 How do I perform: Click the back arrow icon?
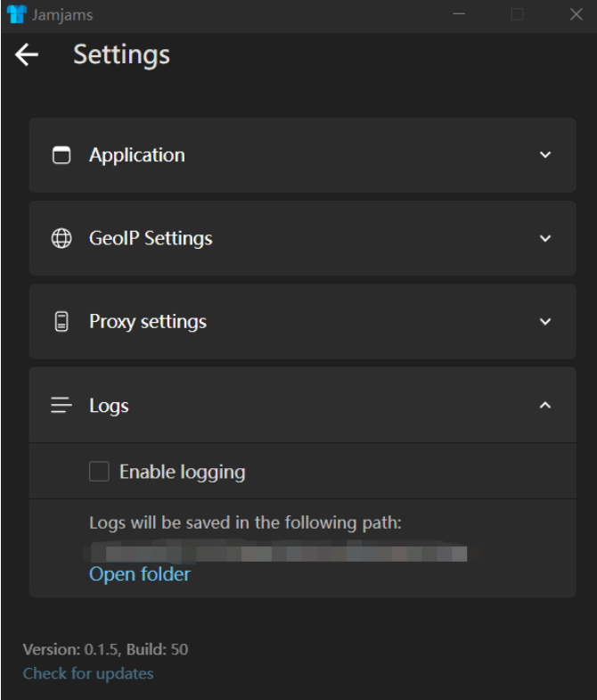[27, 55]
